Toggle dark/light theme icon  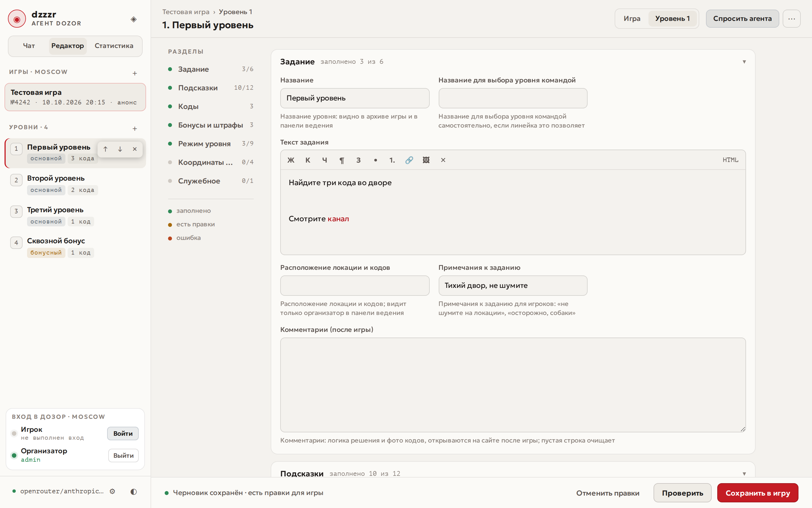tap(134, 492)
